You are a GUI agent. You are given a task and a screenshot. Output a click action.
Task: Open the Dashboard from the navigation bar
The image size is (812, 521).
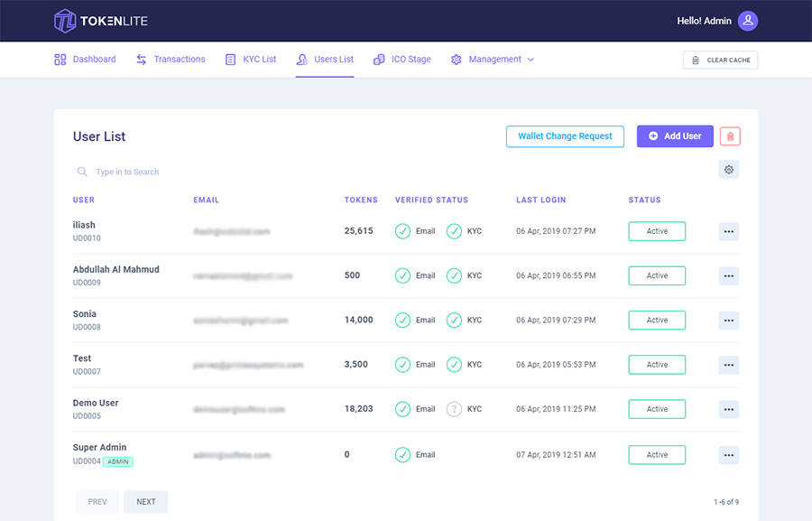(84, 59)
